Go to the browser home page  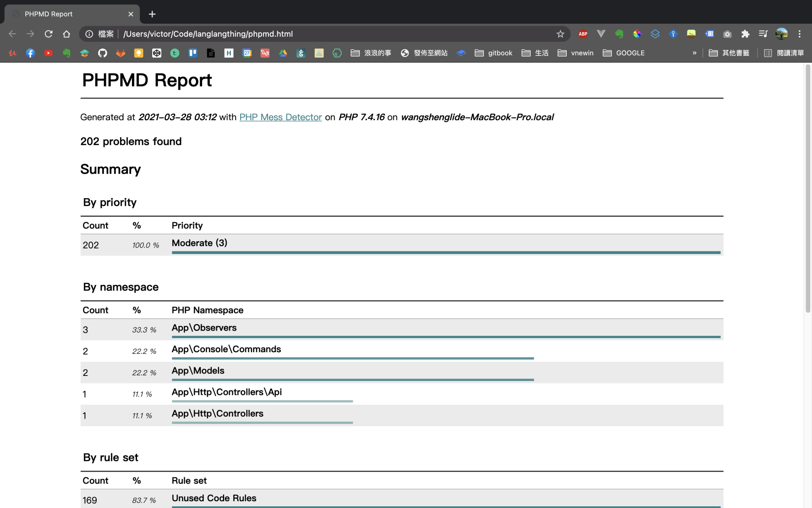(x=66, y=34)
